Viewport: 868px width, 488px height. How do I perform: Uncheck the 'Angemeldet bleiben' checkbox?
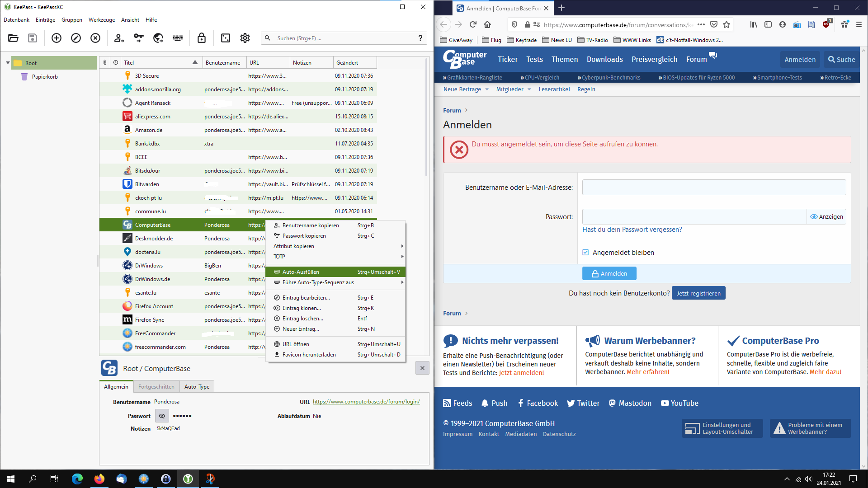585,253
